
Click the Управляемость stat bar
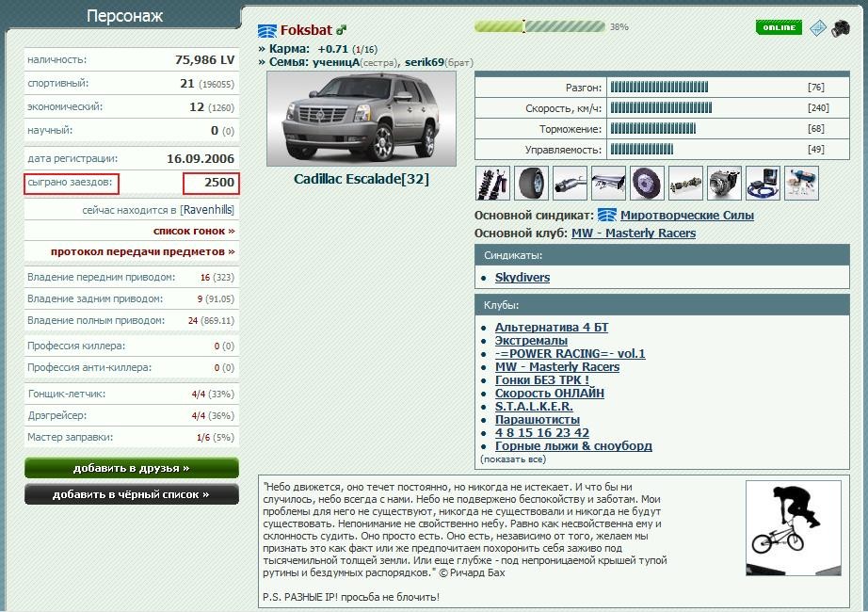(x=642, y=149)
